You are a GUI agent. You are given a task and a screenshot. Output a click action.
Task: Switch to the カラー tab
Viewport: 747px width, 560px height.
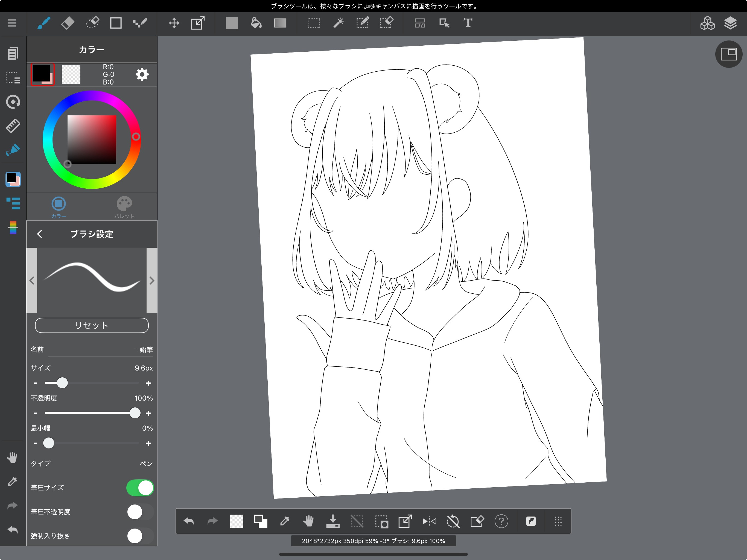point(59,207)
